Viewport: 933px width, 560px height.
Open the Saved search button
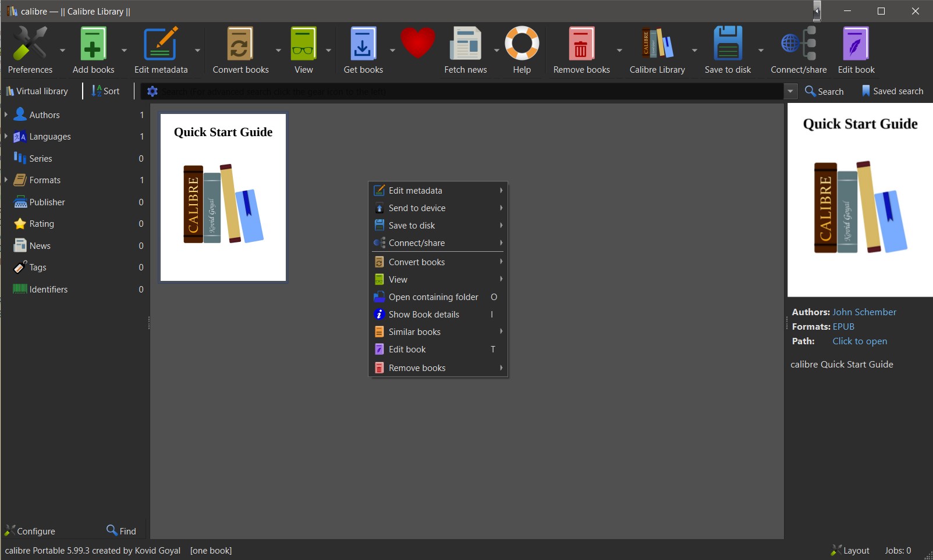pos(892,91)
